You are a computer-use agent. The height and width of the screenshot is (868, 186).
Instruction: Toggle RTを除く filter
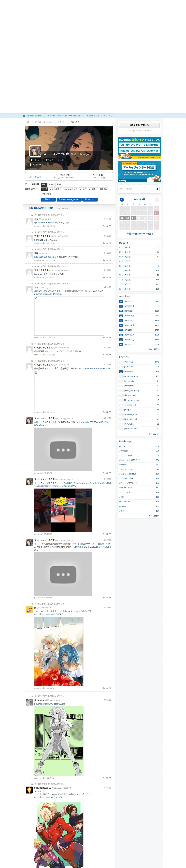pyautogui.click(x=93, y=189)
